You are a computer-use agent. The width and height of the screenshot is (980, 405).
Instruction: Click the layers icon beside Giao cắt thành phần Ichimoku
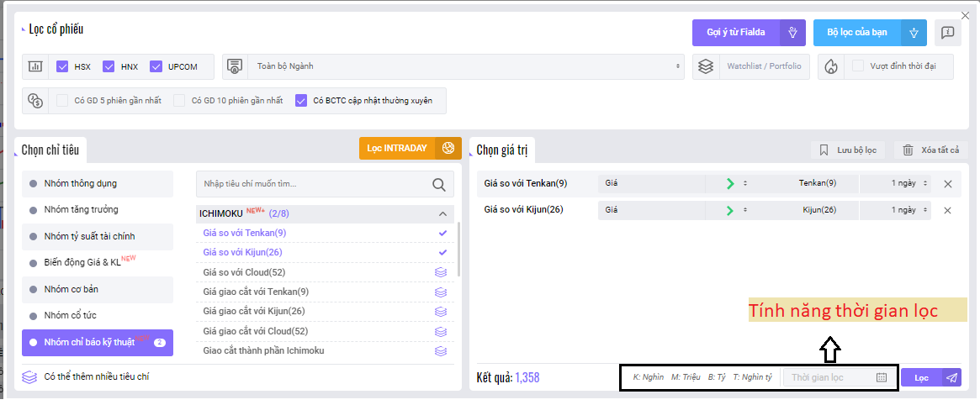[440, 351]
